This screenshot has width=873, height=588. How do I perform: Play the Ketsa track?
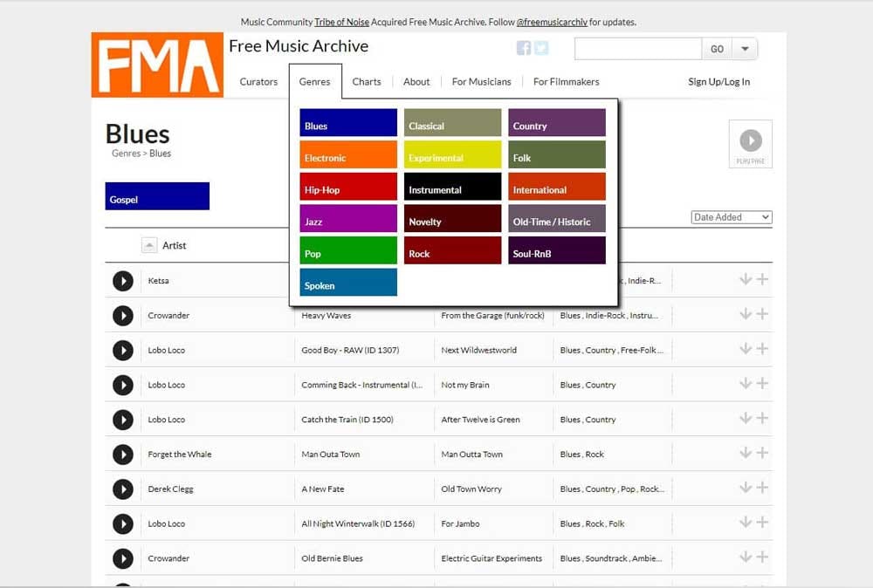point(122,280)
